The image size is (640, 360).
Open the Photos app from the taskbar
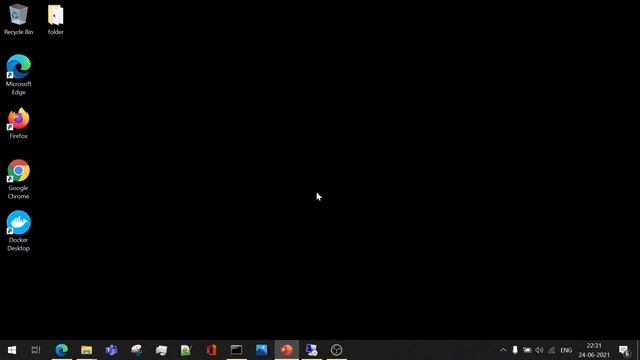point(261,350)
